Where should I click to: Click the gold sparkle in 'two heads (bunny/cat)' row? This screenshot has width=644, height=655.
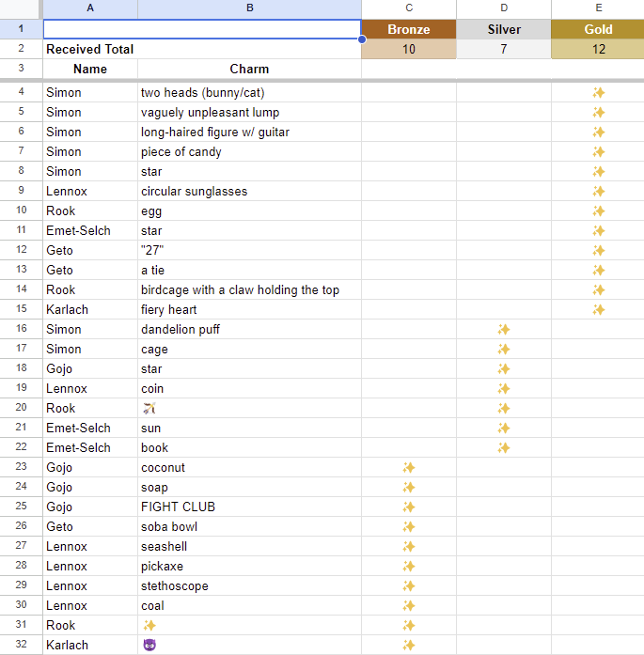pyautogui.click(x=599, y=93)
